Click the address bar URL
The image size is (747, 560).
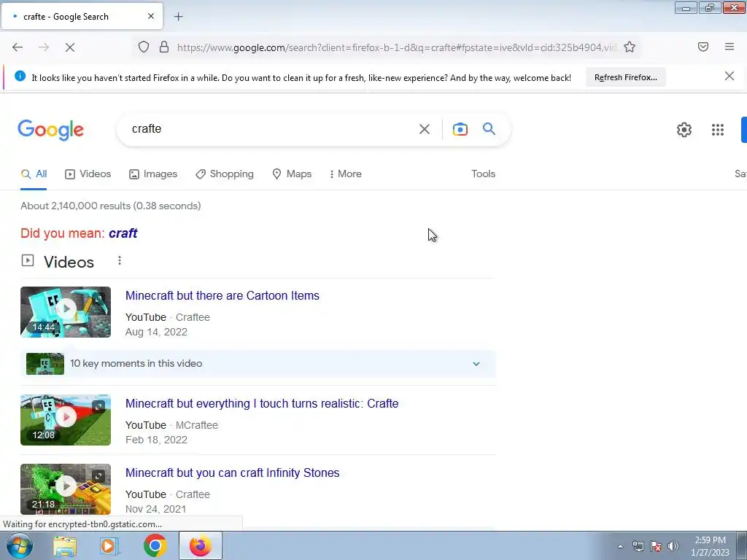396,47
